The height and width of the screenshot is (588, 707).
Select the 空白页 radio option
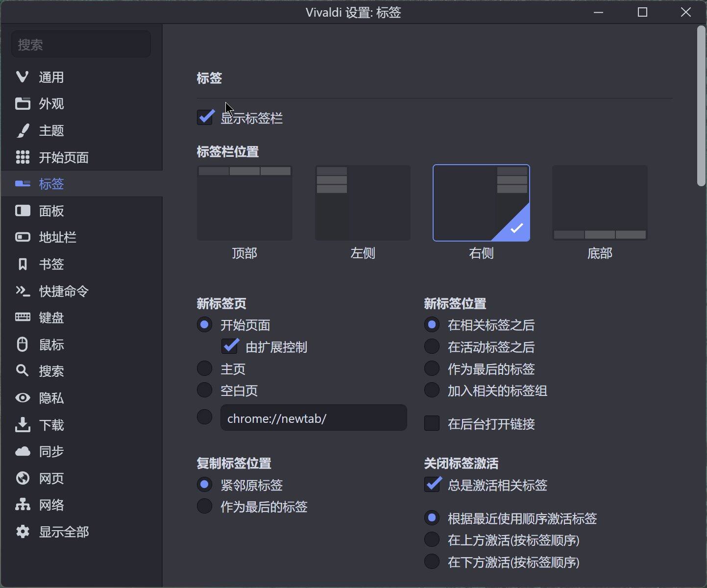pyautogui.click(x=204, y=390)
